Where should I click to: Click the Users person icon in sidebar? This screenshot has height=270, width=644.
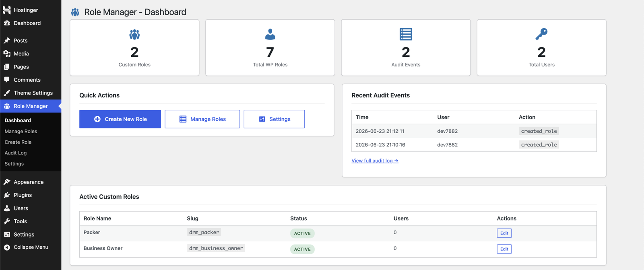coord(7,208)
